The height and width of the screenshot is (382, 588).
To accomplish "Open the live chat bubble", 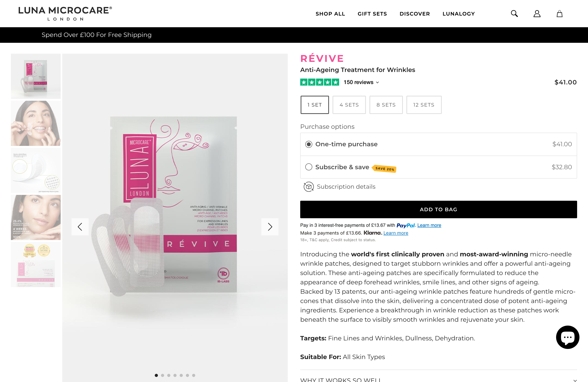I will coord(568,337).
